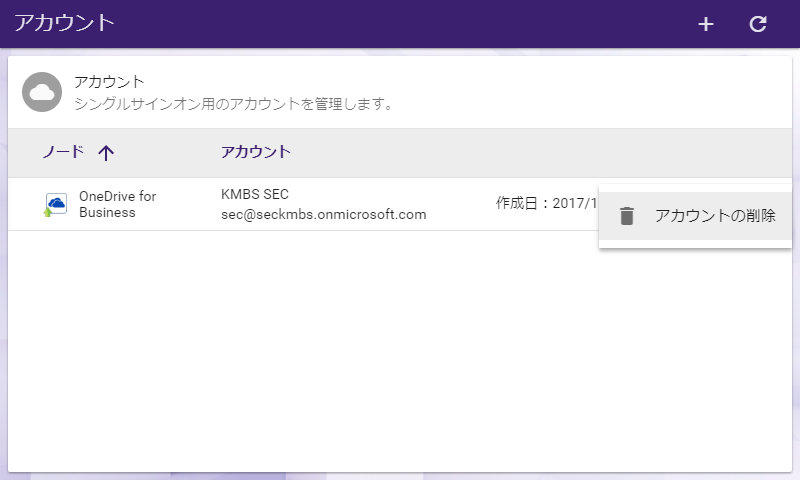The width and height of the screenshot is (800, 480).
Task: Toggle sort direction with the up arrow
Action: coord(106,153)
